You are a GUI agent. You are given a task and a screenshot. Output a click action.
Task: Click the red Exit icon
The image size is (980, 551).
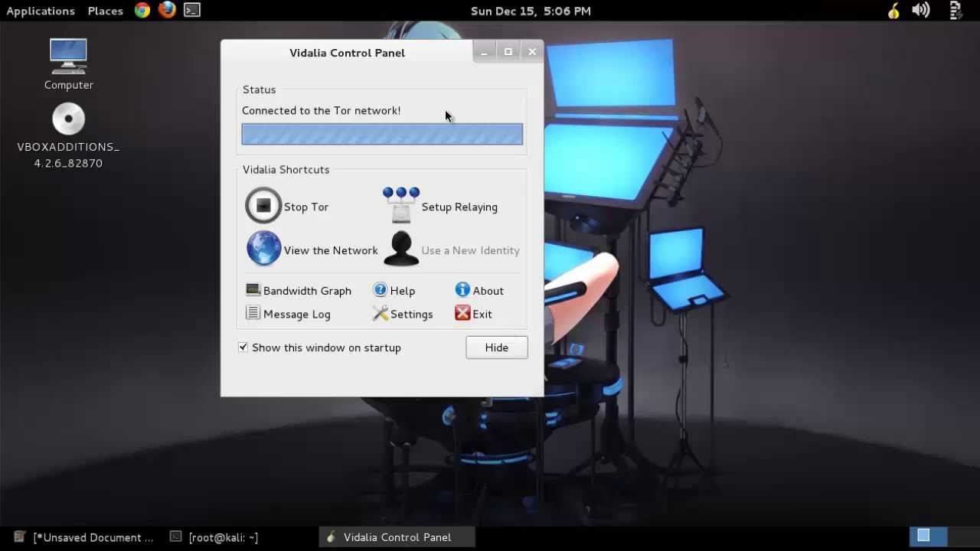462,313
